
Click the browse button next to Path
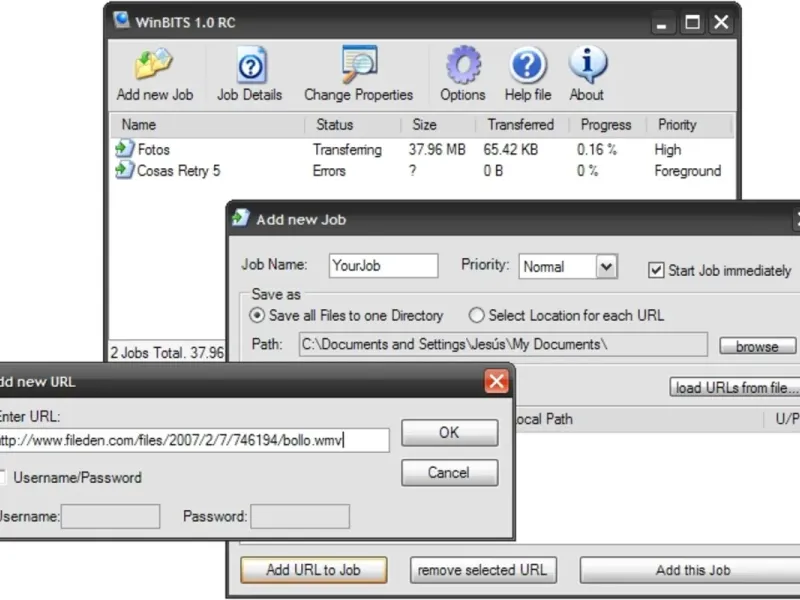point(758,346)
